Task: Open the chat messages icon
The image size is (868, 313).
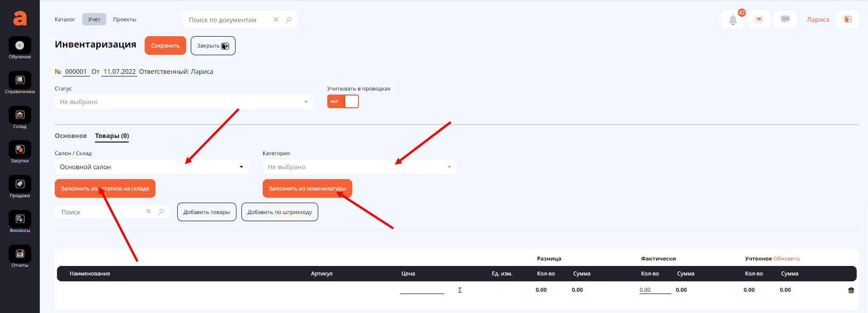Action: 785,19
